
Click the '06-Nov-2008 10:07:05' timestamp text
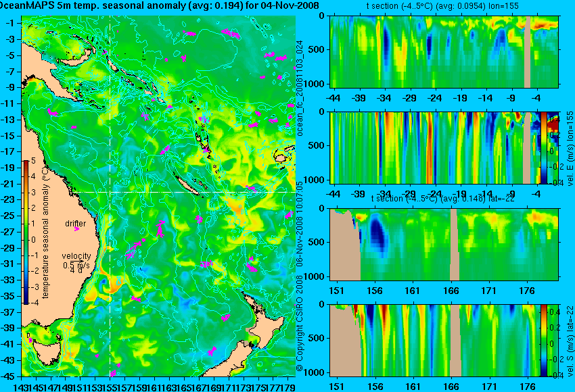click(x=300, y=224)
